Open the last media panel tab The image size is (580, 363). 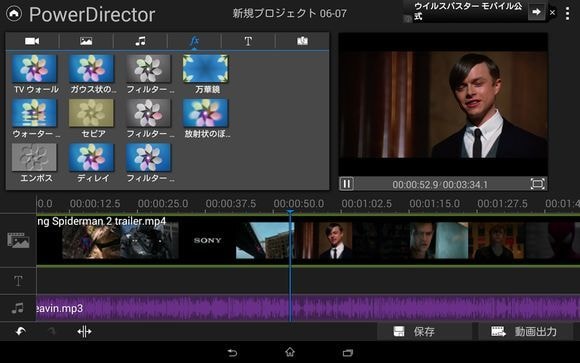(x=302, y=41)
